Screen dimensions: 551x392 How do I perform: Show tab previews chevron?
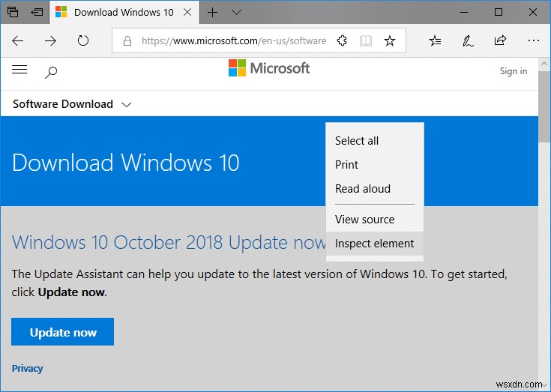[x=236, y=12]
